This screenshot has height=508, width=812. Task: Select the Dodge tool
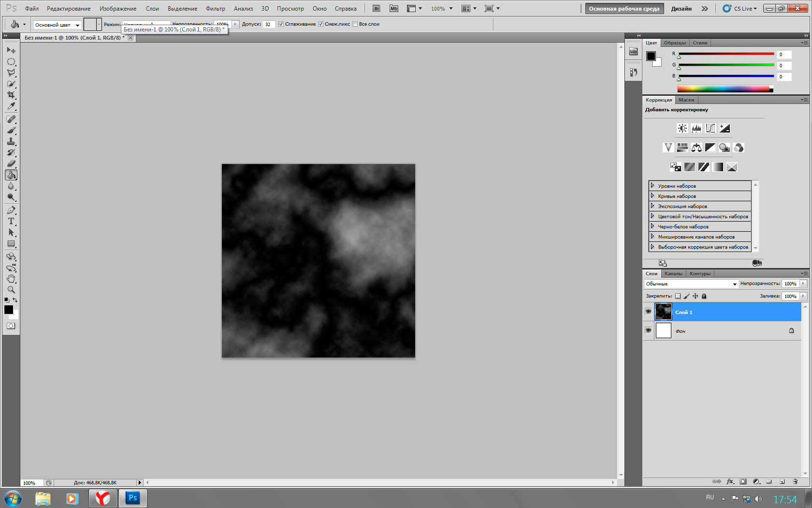pyautogui.click(x=11, y=197)
